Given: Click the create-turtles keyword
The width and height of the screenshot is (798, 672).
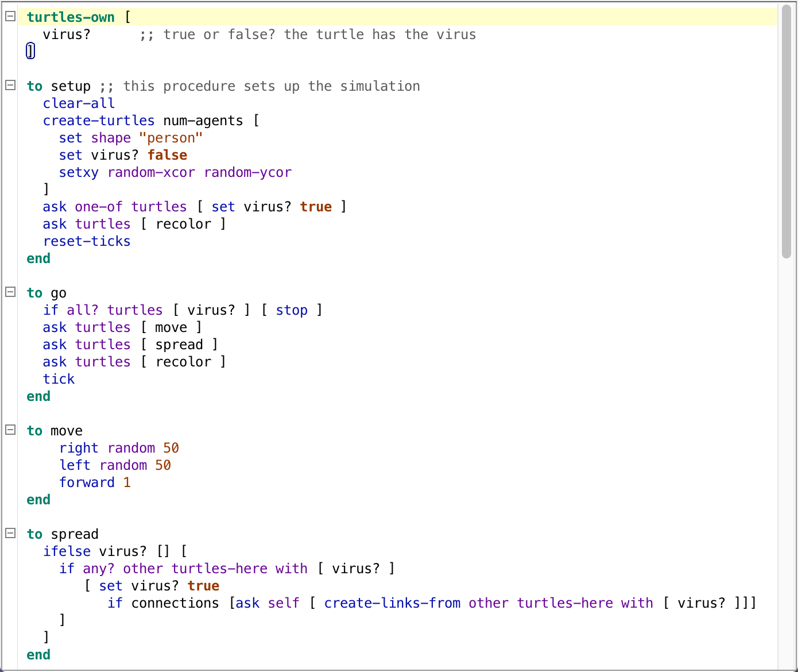Looking at the screenshot, I should coord(98,120).
